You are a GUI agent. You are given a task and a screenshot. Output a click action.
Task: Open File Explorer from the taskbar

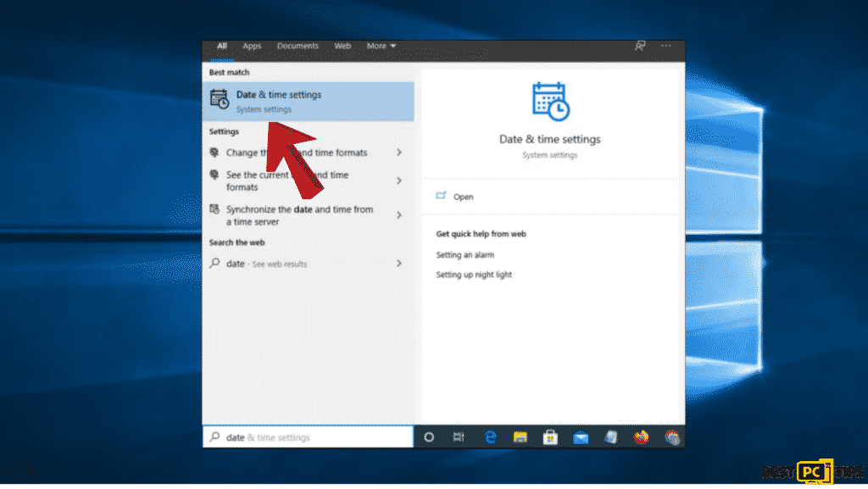pos(520,437)
